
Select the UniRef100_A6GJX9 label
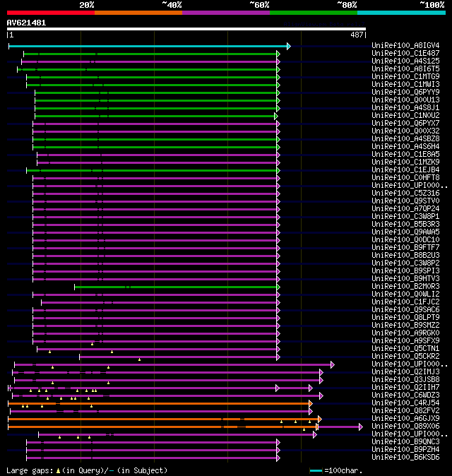click(x=405, y=418)
